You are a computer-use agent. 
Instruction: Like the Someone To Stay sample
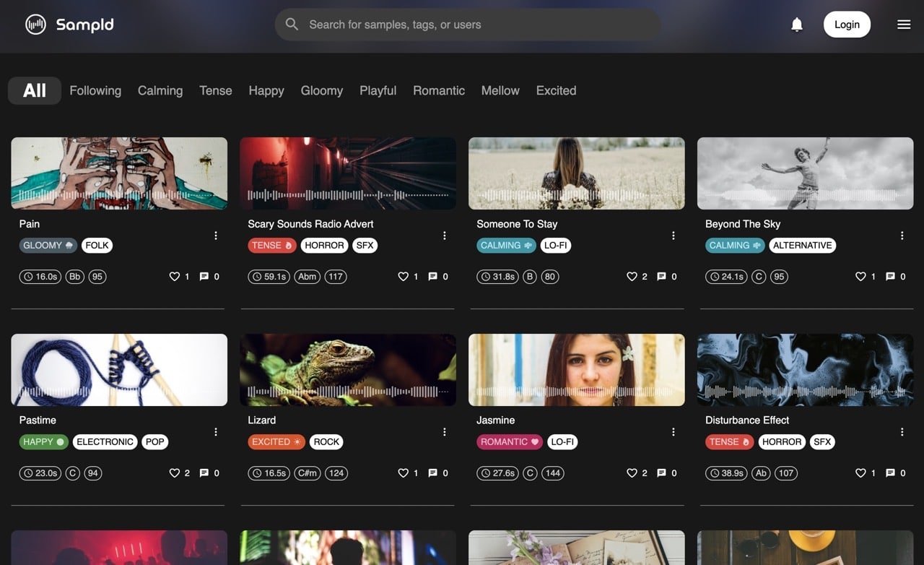pos(632,277)
